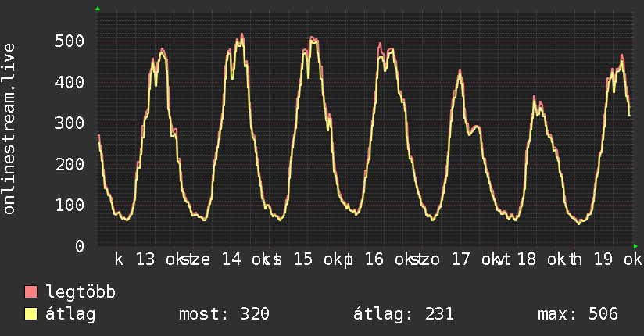Click the y-axis label 0
Image resolution: width=644 pixels, height=336 pixels.
[x=80, y=246]
